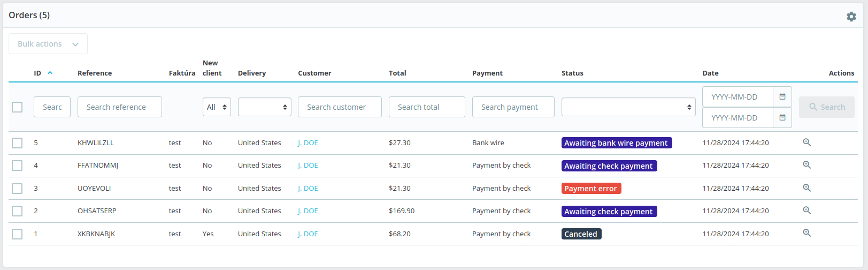Tick the select-all checkbox in filter row

tap(17, 107)
